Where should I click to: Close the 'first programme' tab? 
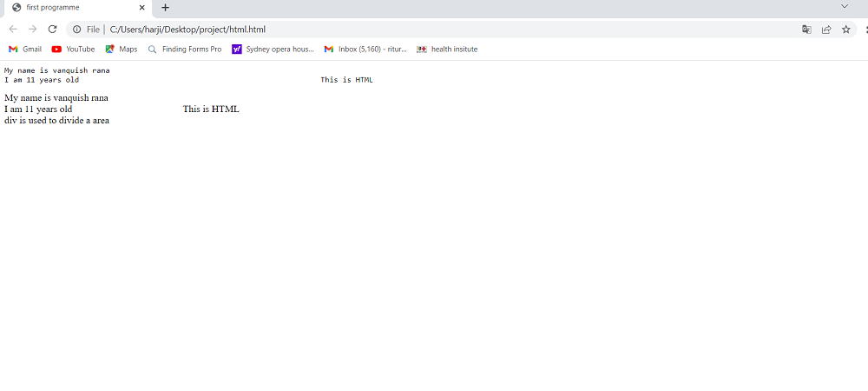[141, 7]
